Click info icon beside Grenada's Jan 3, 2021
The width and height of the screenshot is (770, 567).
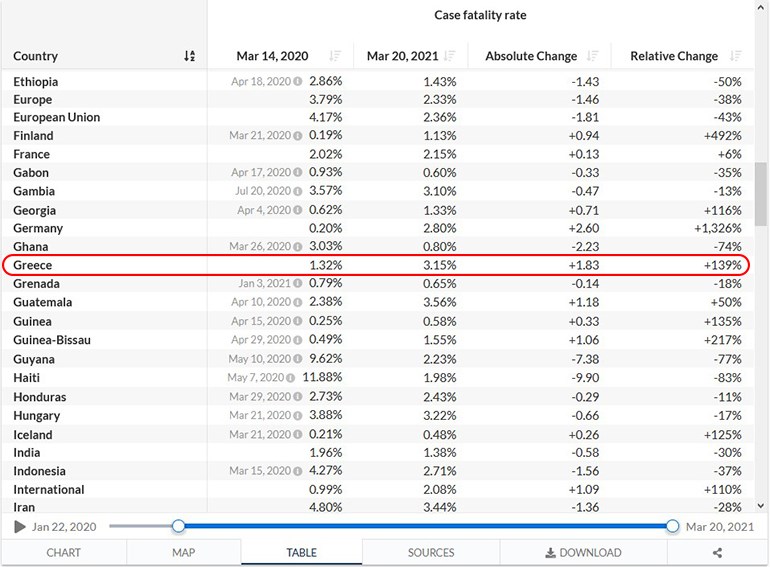[298, 284]
